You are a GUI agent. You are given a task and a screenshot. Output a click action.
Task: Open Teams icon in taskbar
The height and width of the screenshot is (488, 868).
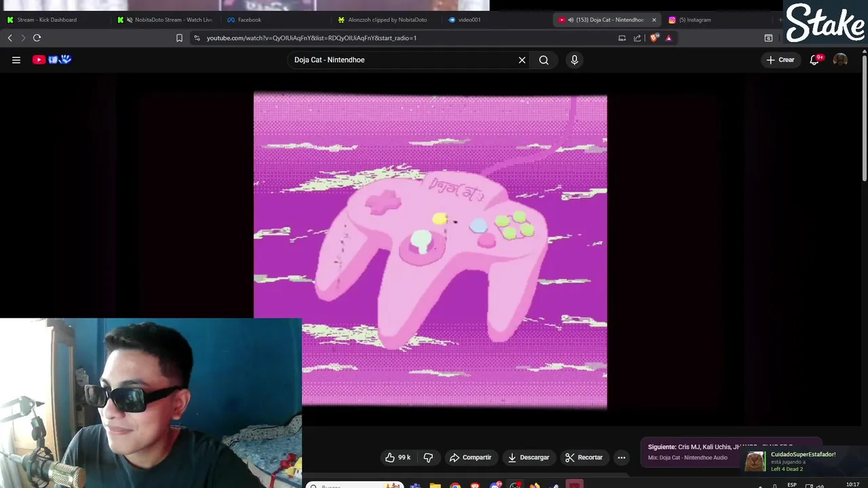pyautogui.click(x=415, y=485)
